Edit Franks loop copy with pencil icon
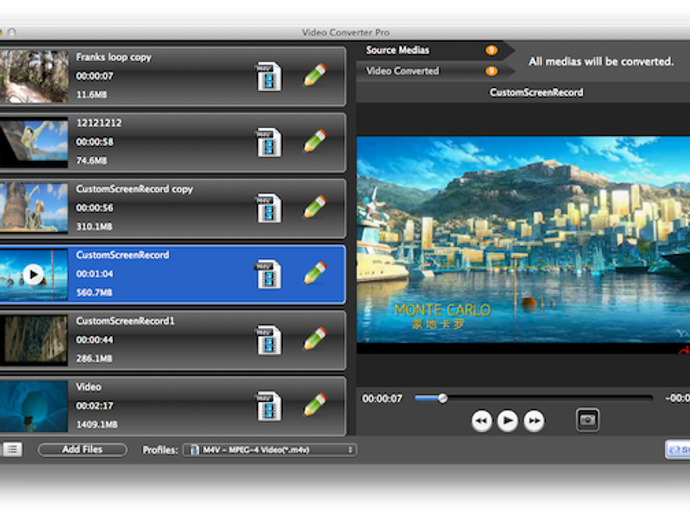 316,75
